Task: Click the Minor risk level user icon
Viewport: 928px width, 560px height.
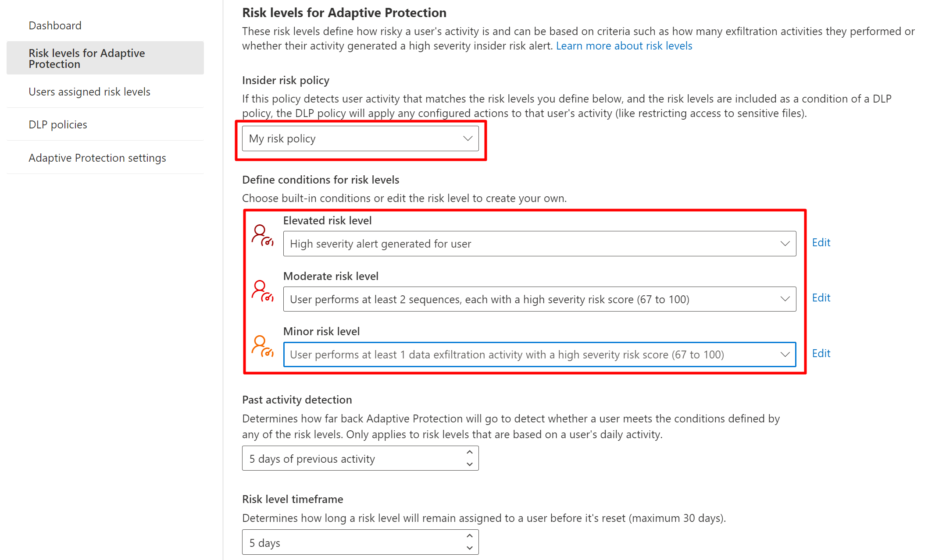Action: click(x=262, y=346)
